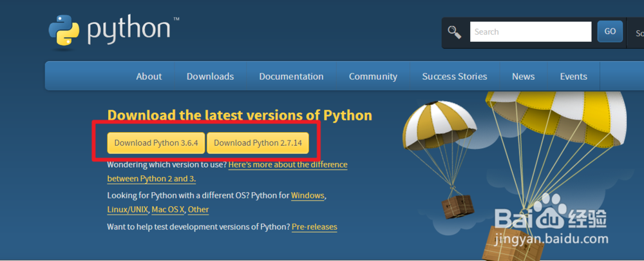Open the Downloads menu

(x=211, y=77)
